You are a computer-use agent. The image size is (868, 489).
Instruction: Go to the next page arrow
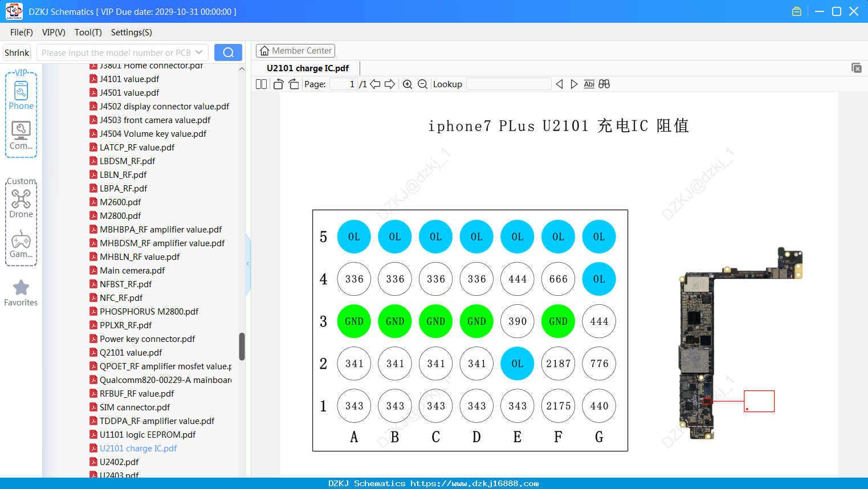click(x=390, y=84)
